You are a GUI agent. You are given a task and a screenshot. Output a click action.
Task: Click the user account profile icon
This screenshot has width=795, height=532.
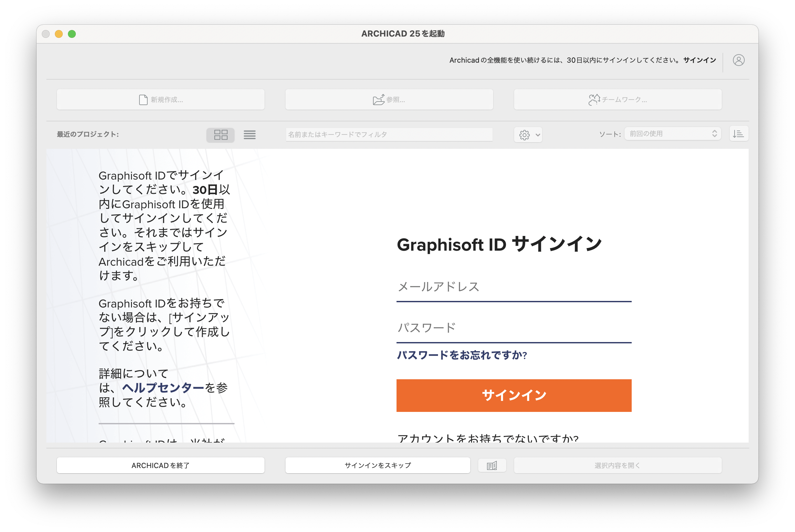738,60
